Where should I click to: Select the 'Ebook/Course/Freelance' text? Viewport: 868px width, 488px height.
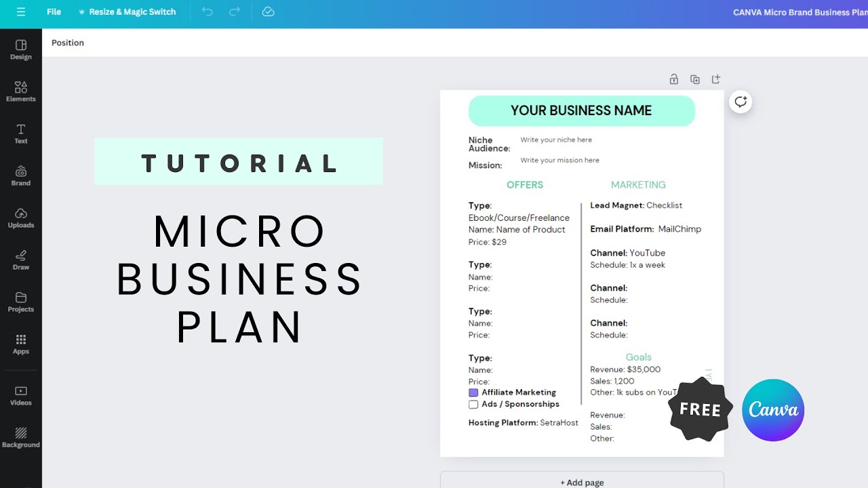519,218
